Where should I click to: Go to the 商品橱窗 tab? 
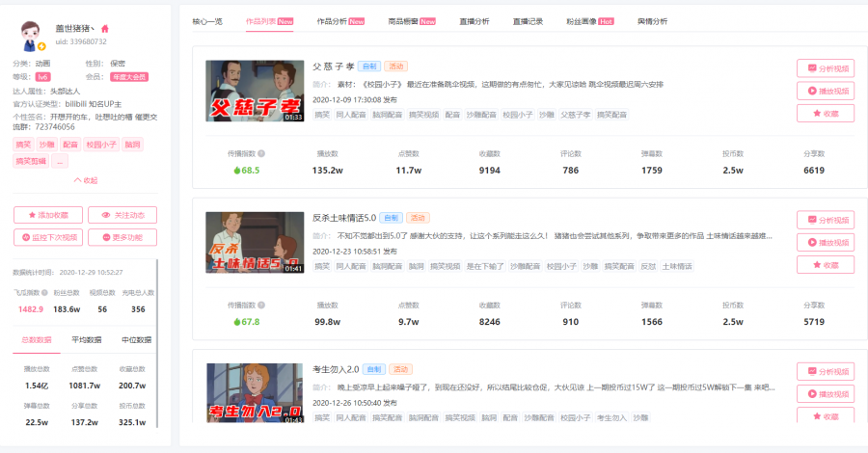coord(412,21)
